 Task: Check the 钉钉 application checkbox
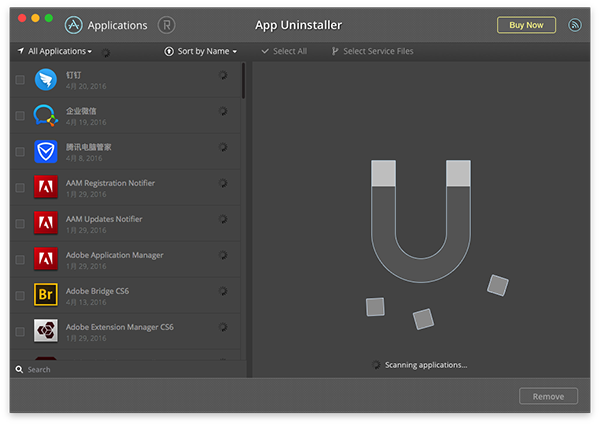[x=20, y=80]
